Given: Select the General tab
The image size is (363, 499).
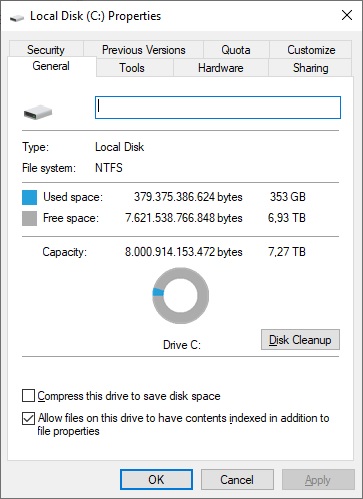Looking at the screenshot, I should (51, 66).
